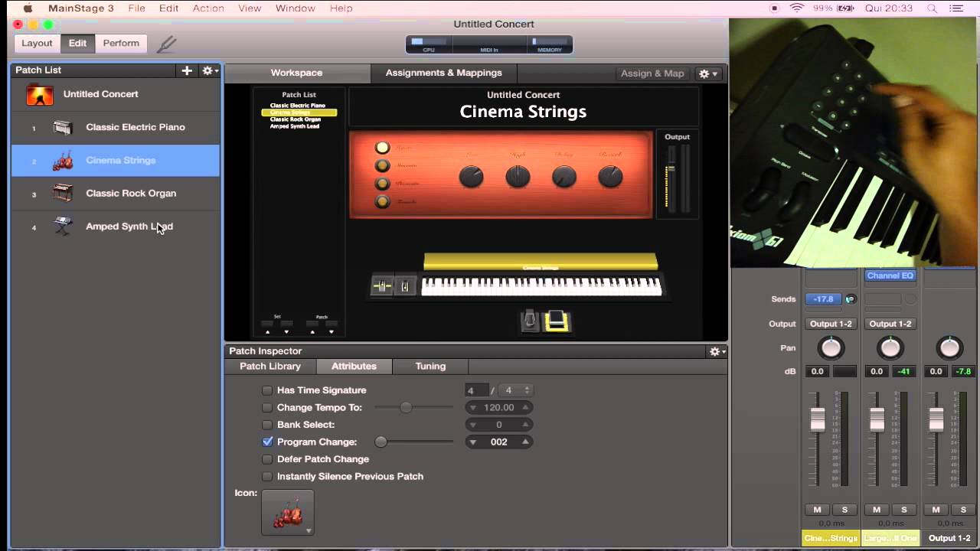
Task: Open the Patch Inspector gear menu
Action: [x=717, y=351]
